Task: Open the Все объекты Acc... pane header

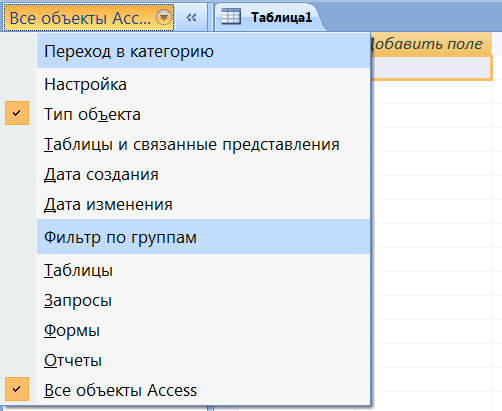Action: point(89,18)
